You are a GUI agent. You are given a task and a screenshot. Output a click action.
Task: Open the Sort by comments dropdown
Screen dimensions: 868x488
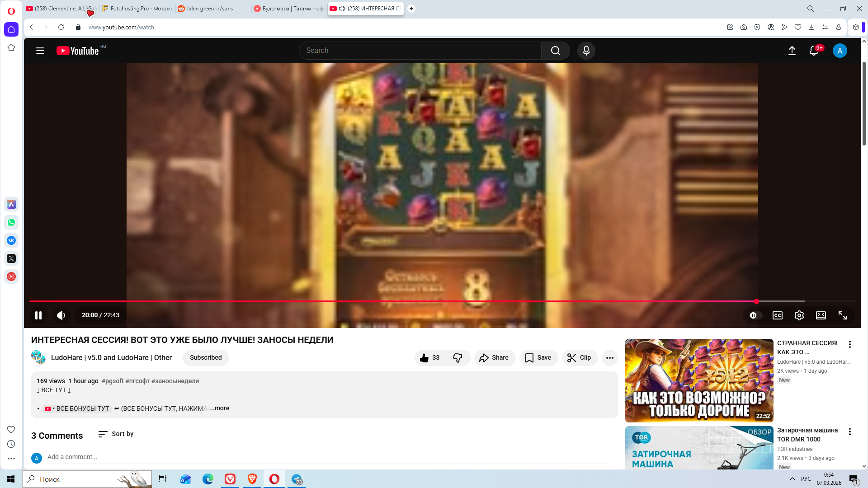116,434
